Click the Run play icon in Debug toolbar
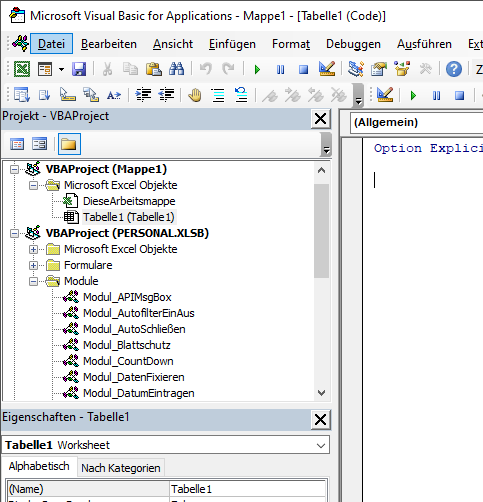483x502 pixels. pos(413,96)
